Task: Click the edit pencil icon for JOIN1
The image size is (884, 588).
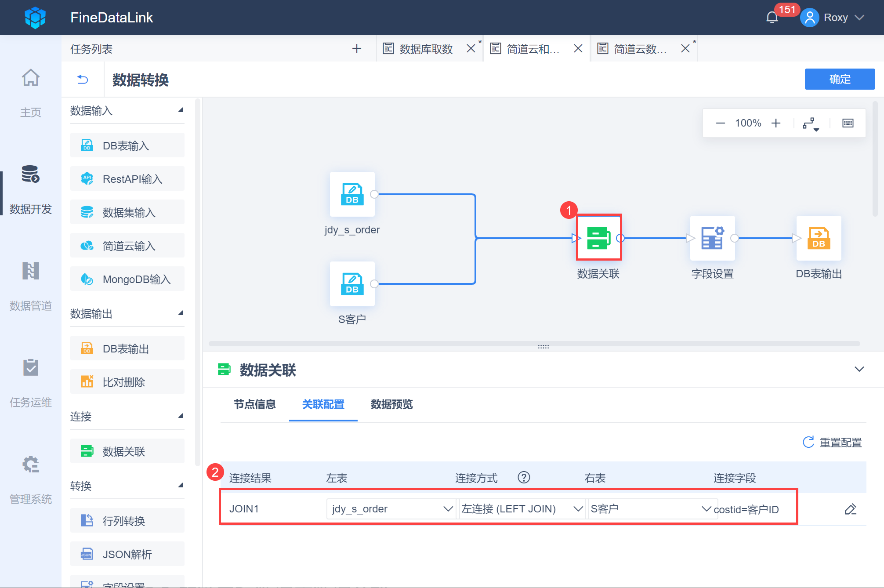Action: 850,509
